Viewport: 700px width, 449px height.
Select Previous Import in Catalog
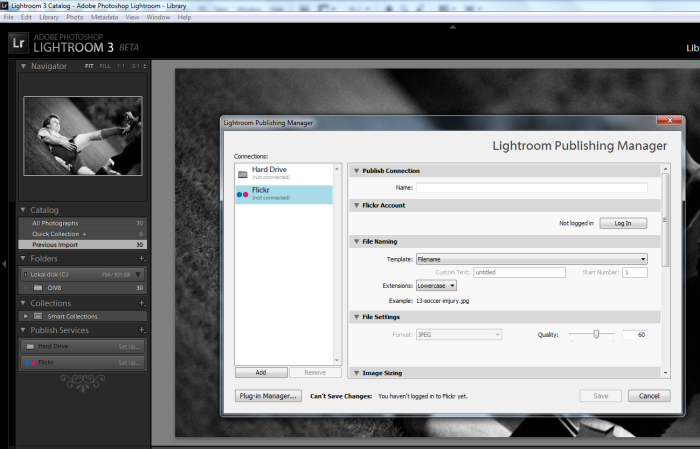(x=83, y=245)
